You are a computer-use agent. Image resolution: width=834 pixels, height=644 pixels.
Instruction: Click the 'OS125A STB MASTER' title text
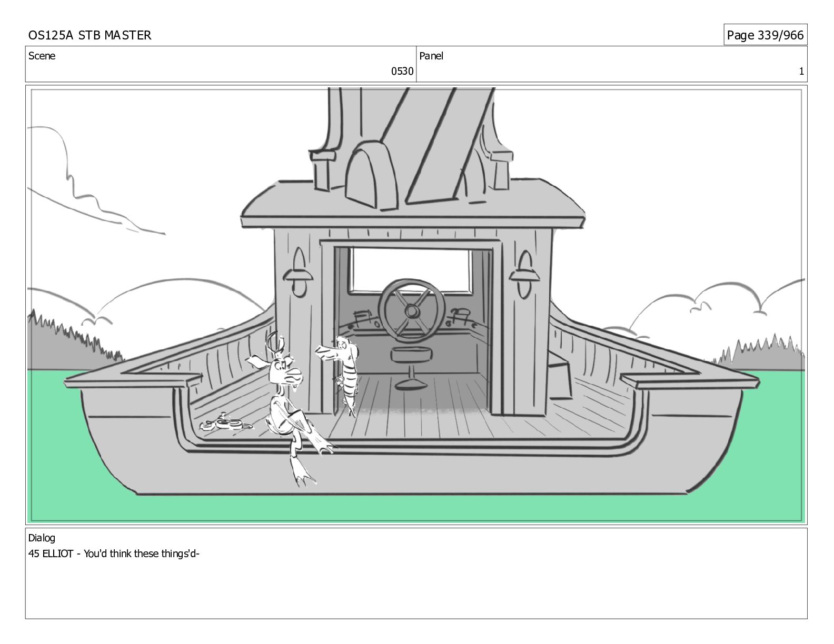tap(90, 35)
